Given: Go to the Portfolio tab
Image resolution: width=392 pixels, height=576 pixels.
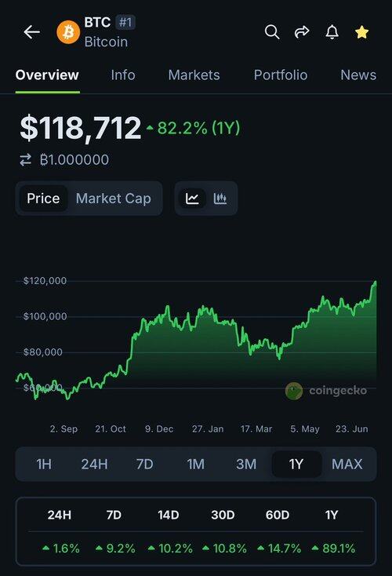Looking at the screenshot, I should pyautogui.click(x=281, y=75).
